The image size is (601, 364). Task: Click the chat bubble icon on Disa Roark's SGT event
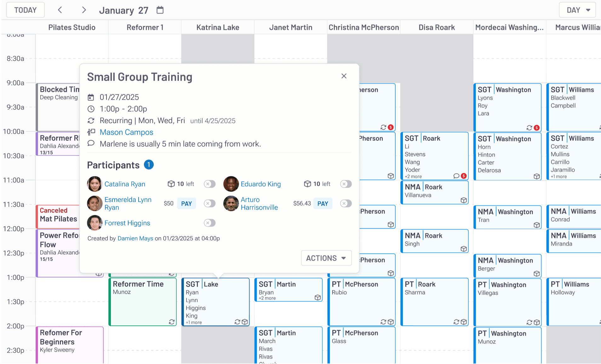[x=456, y=176]
